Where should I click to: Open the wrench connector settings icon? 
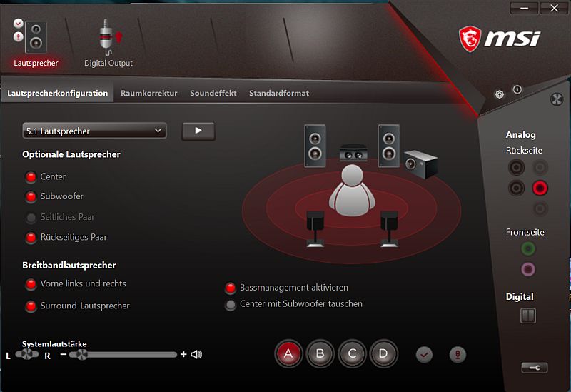click(x=534, y=368)
